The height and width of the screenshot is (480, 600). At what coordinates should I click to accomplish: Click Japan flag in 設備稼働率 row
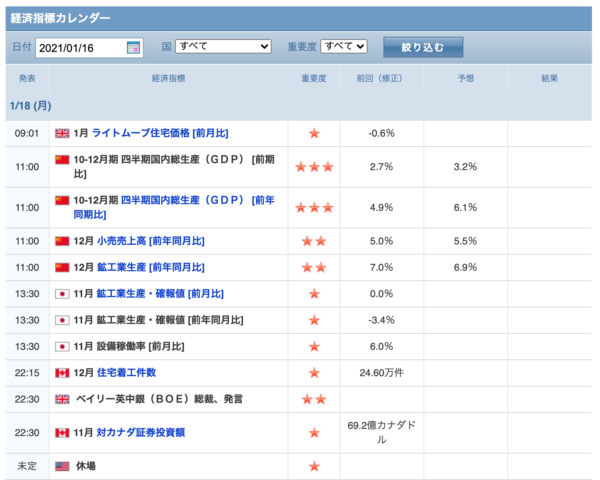62,346
